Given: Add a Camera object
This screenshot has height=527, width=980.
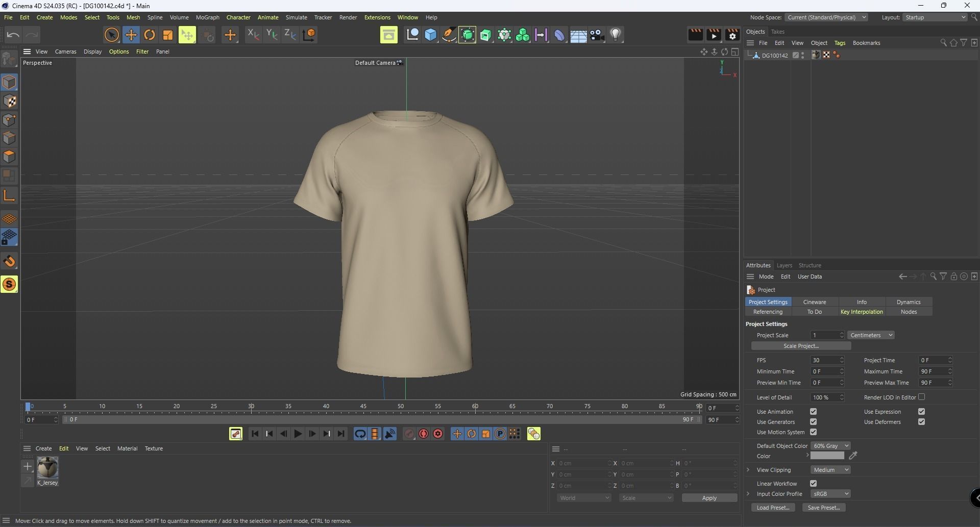Looking at the screenshot, I should [597, 35].
